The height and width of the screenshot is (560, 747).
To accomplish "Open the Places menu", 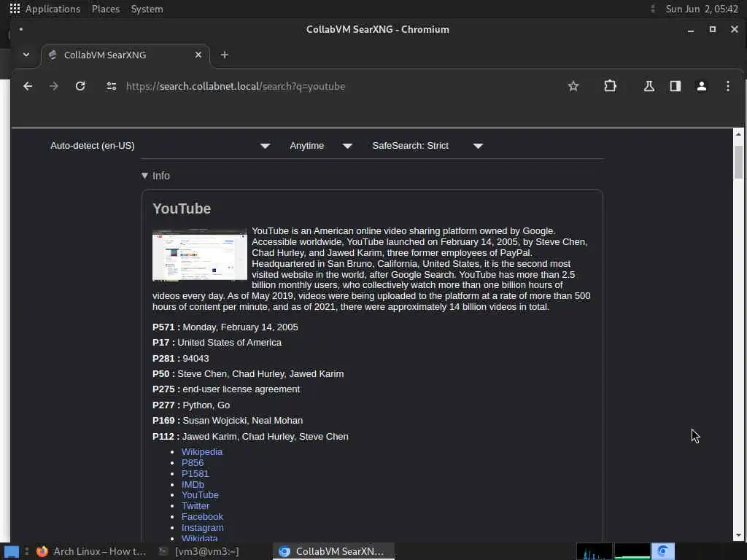I will (x=106, y=9).
